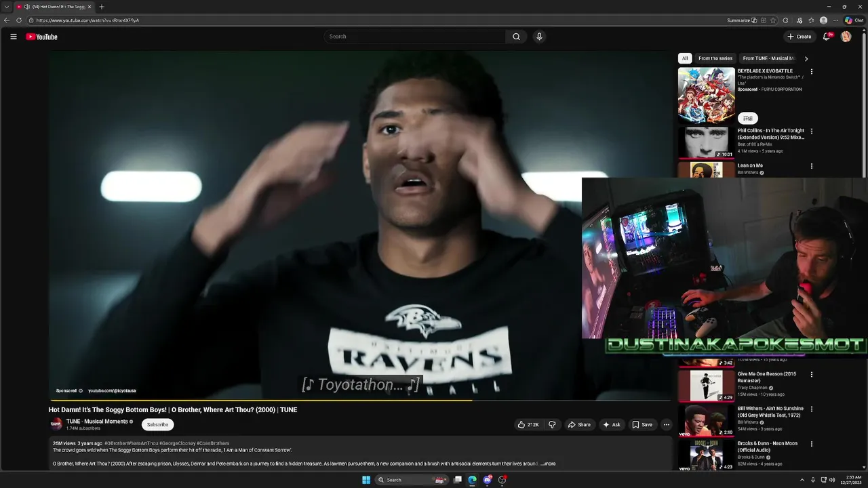This screenshot has width=868, height=488.
Task: Open options menu for Lean on Me video
Action: click(811, 166)
